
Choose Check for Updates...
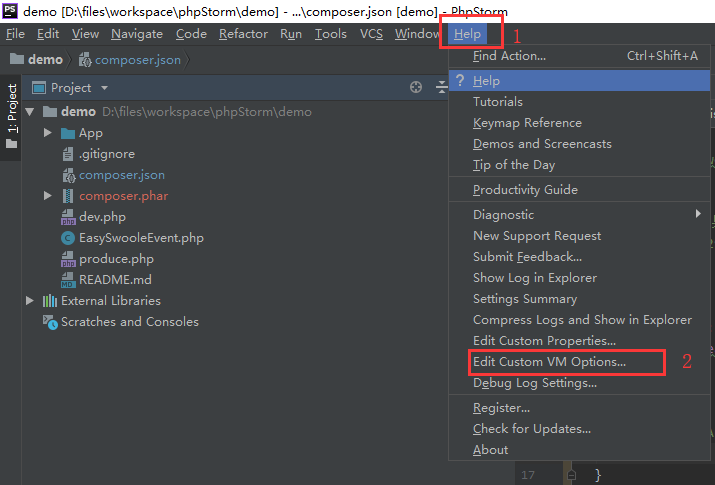(579, 428)
